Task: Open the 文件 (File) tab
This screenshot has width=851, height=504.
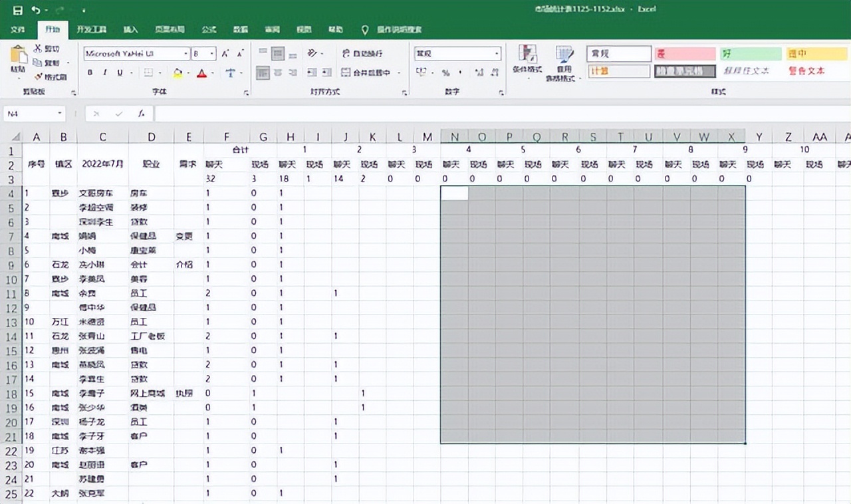Action: [18, 30]
